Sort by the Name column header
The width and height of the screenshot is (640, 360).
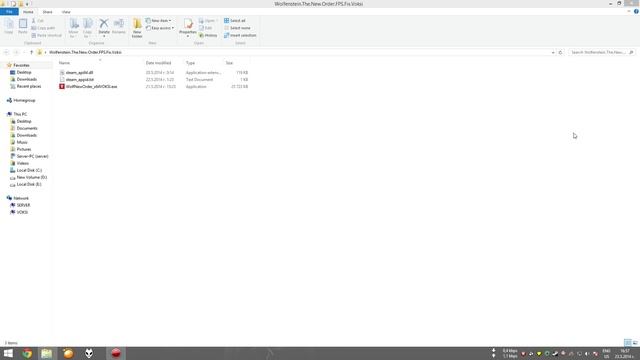(64, 63)
